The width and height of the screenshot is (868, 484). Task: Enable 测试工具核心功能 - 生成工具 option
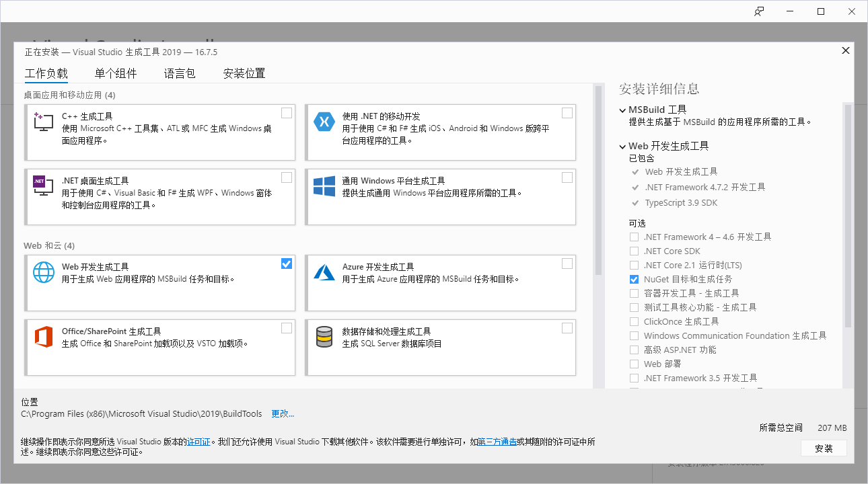pos(634,308)
